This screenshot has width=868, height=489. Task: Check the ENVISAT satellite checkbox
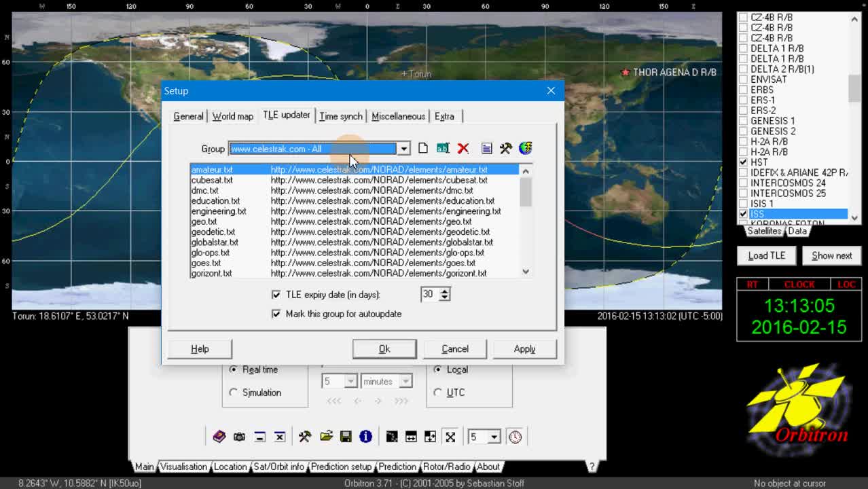point(743,79)
